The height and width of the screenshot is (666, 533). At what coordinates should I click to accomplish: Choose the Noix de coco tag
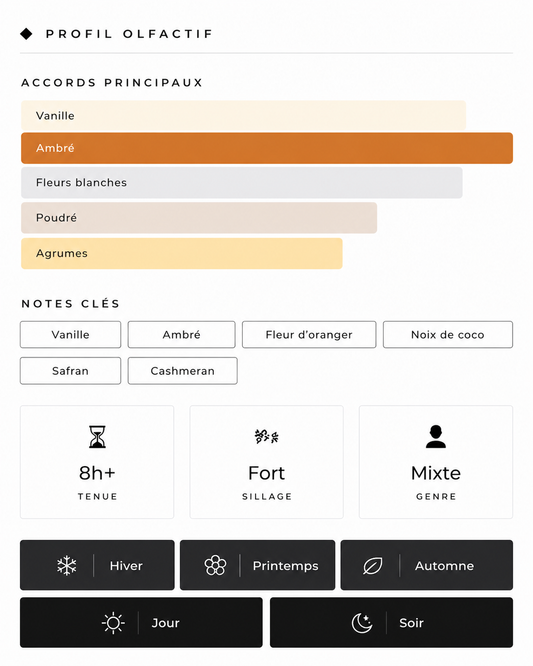coord(448,335)
